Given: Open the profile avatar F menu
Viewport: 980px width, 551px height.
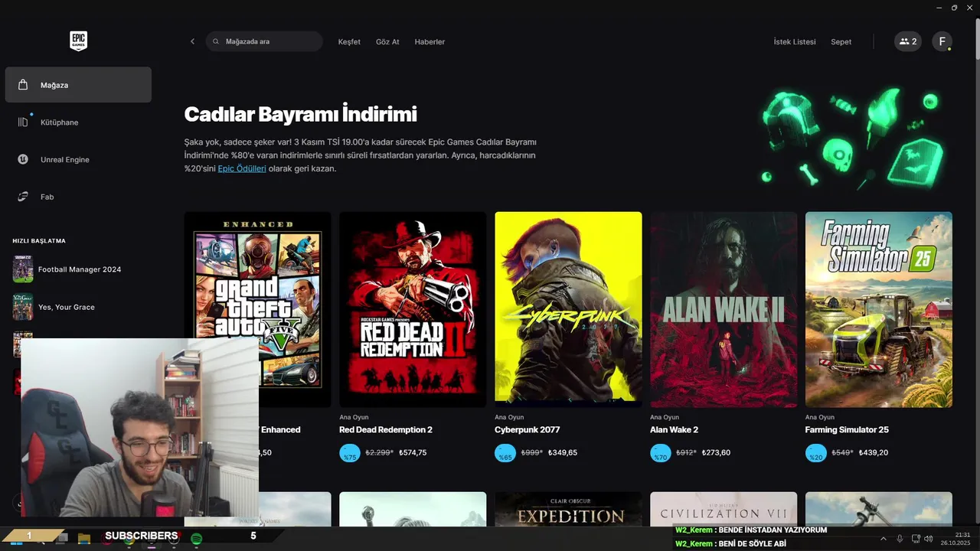Looking at the screenshot, I should tap(942, 41).
